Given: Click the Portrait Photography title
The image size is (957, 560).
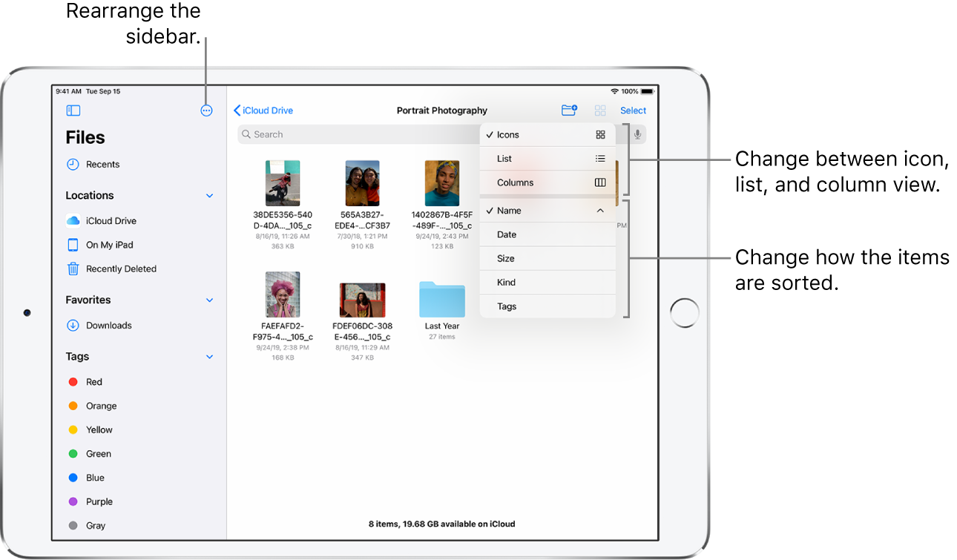Looking at the screenshot, I should (x=442, y=111).
